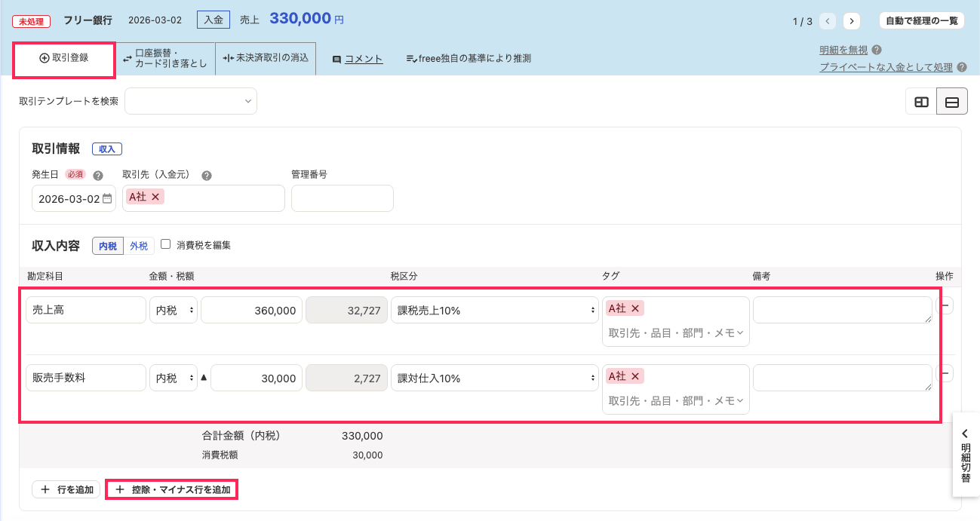Click the 備考 field in 販売手数料 row
The height and width of the screenshot is (521, 980).
click(843, 378)
